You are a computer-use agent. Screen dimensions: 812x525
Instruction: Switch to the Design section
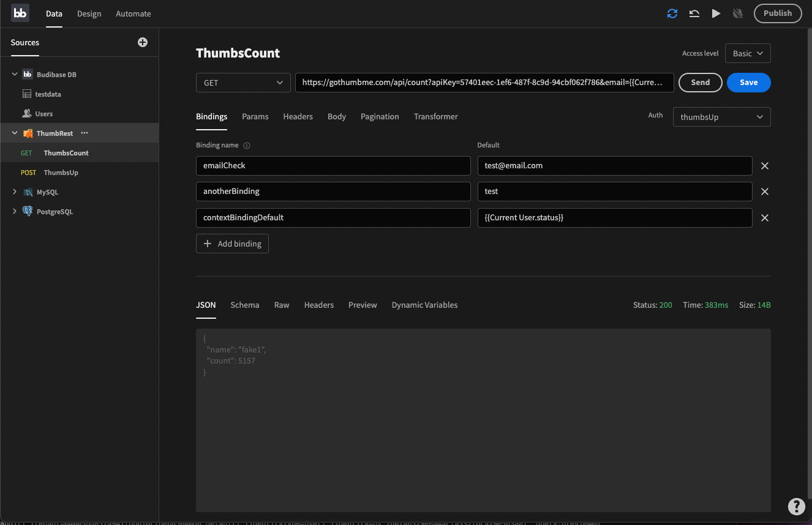[x=89, y=13]
